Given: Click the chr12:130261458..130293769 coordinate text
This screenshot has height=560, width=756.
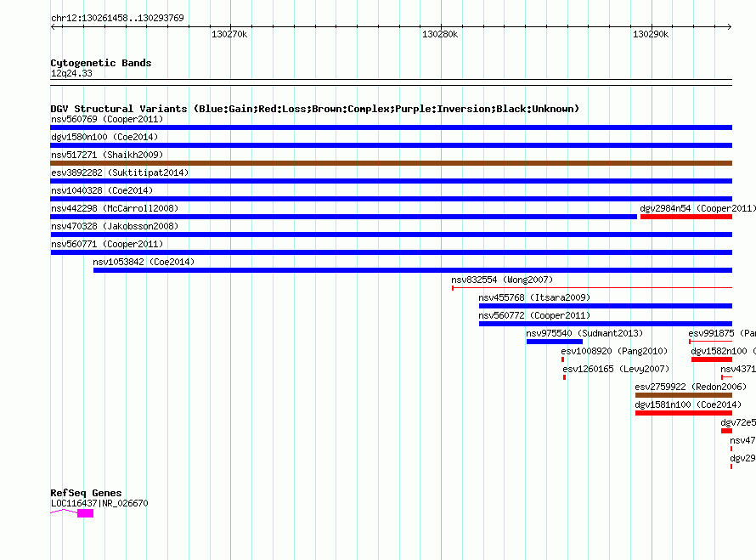Looking at the screenshot, I should click(117, 18).
